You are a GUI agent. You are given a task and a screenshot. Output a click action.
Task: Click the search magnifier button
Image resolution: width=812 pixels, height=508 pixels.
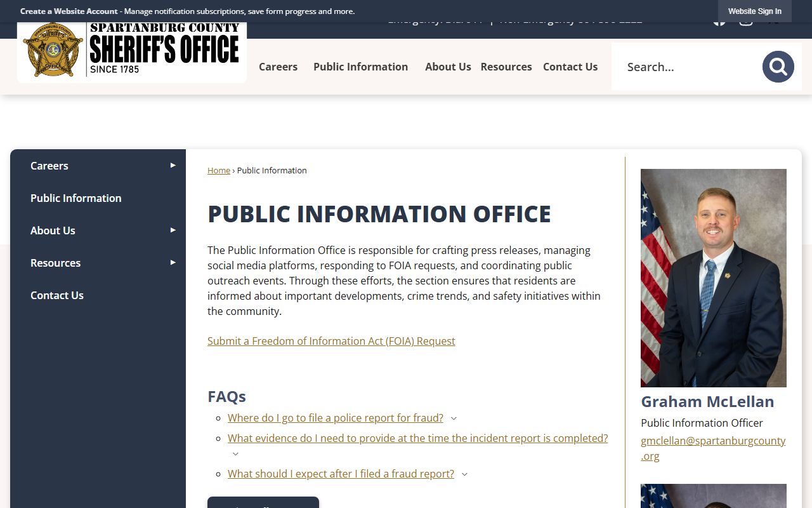point(778,67)
